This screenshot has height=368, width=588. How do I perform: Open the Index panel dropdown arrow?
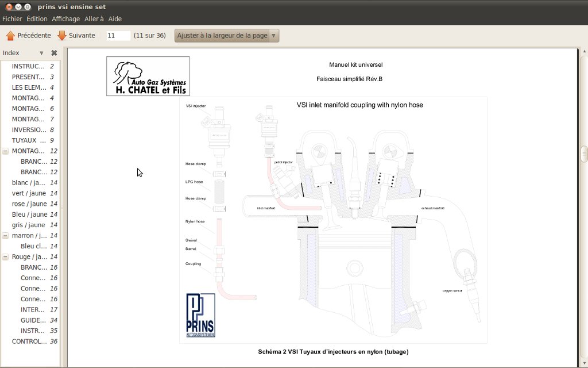pos(41,53)
